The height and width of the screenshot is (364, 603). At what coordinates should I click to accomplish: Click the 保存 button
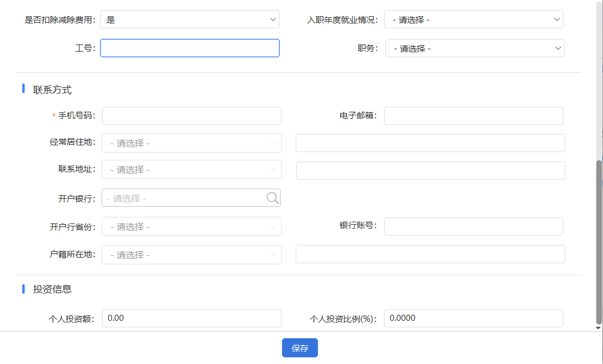pos(300,348)
